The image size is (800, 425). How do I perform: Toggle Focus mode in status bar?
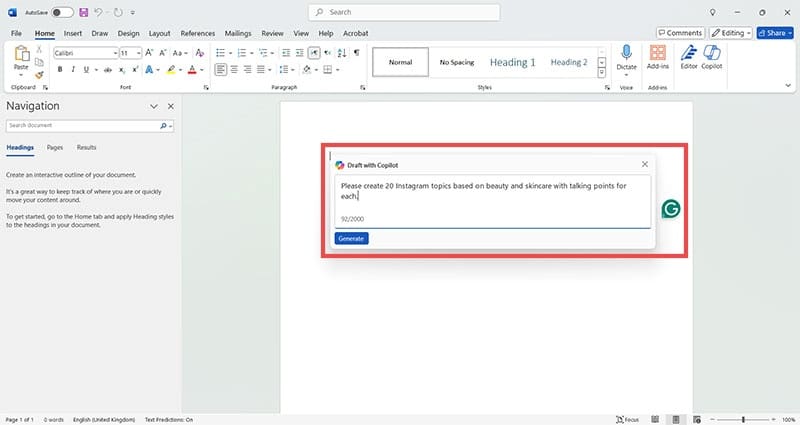tap(628, 419)
